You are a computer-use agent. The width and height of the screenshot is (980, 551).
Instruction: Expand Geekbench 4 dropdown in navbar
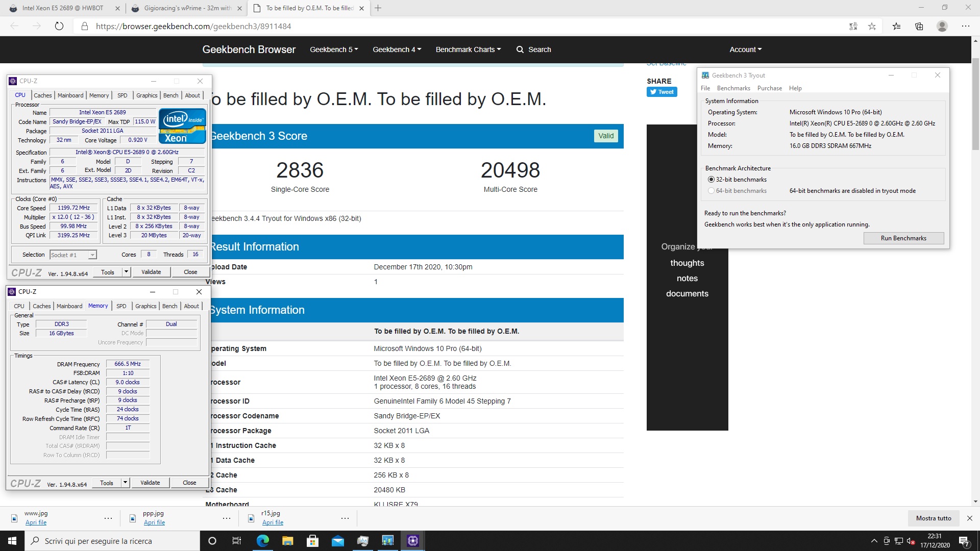click(x=397, y=49)
